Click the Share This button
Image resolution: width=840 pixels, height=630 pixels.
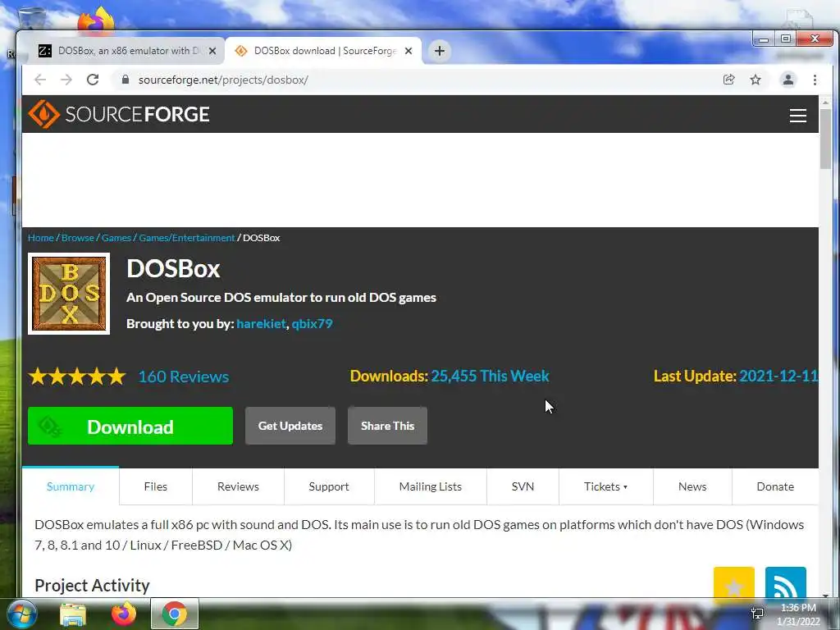coord(387,426)
